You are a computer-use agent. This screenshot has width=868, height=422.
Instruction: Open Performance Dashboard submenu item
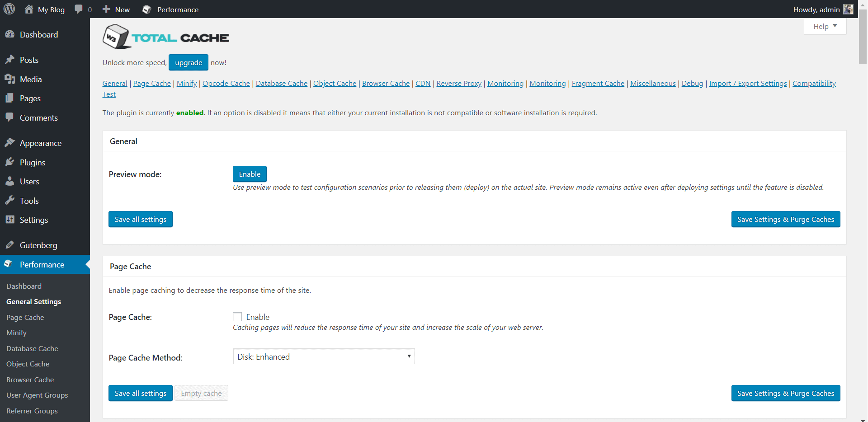(x=24, y=286)
